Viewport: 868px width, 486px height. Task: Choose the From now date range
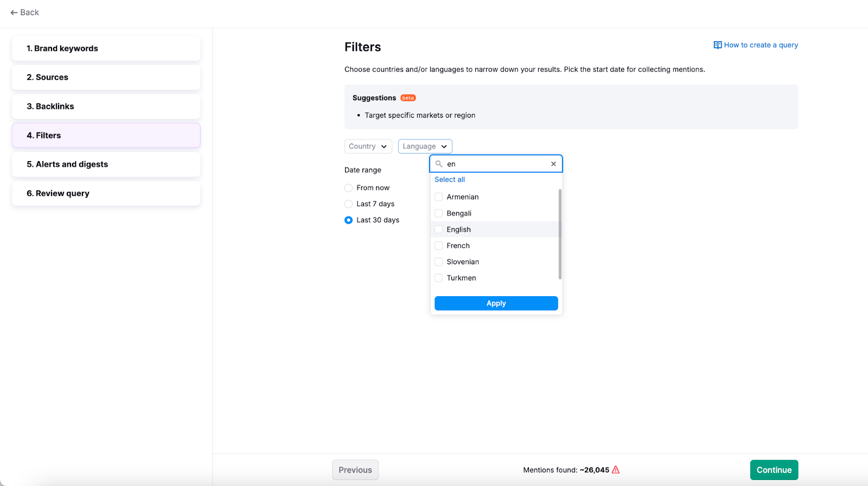(349, 188)
